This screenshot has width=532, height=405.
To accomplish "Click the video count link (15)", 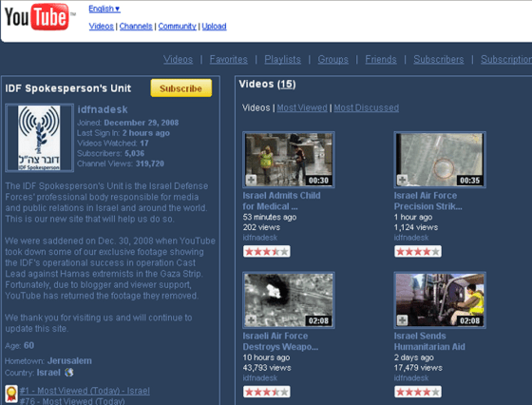I will coord(287,84).
